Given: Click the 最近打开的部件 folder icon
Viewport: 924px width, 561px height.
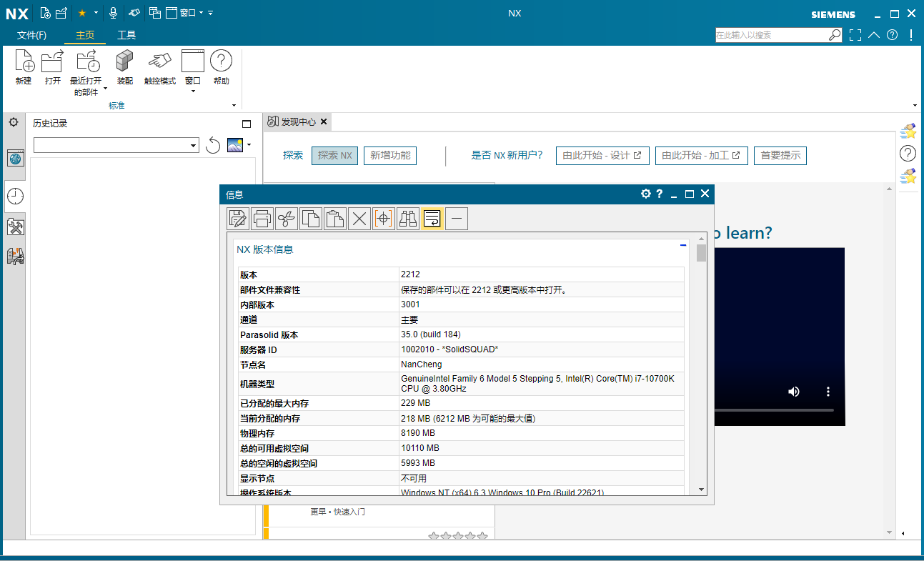Looking at the screenshot, I should coord(89,61).
